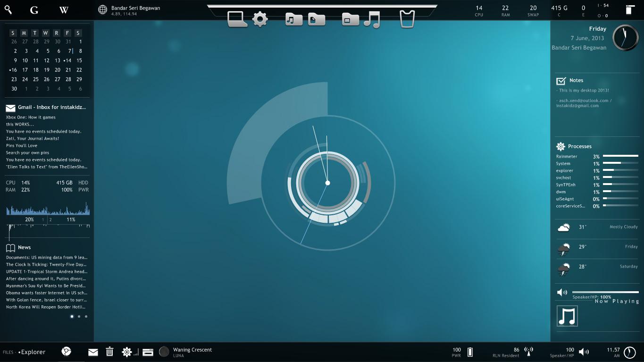Click the Speaker/HP volume slider bar
Screen dimensions: 644x362
coord(605,292)
